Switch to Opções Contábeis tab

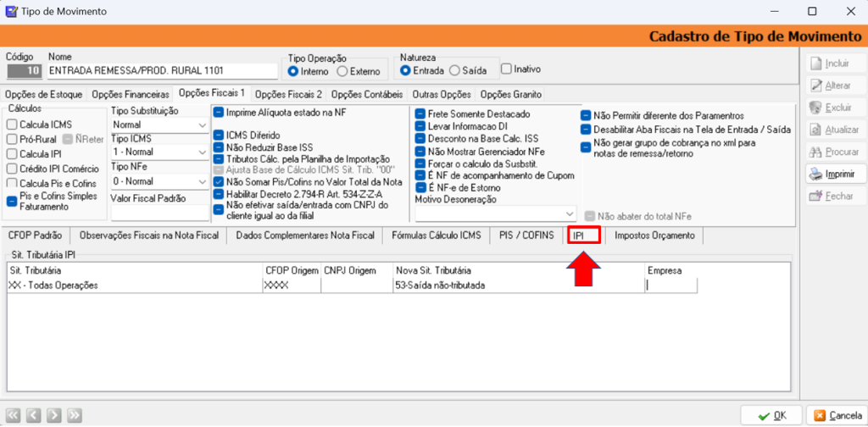pos(368,94)
